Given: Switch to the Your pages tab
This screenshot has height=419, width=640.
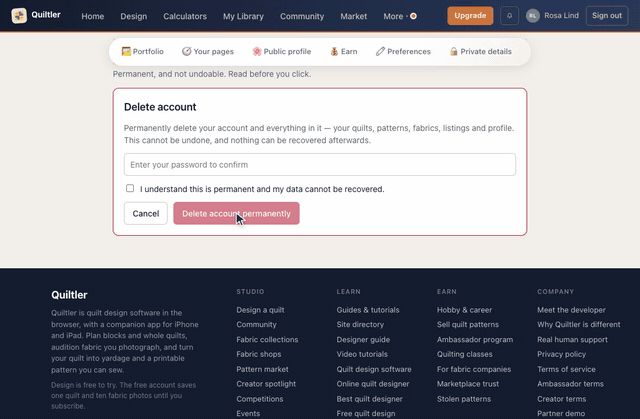Looking at the screenshot, I should [208, 51].
